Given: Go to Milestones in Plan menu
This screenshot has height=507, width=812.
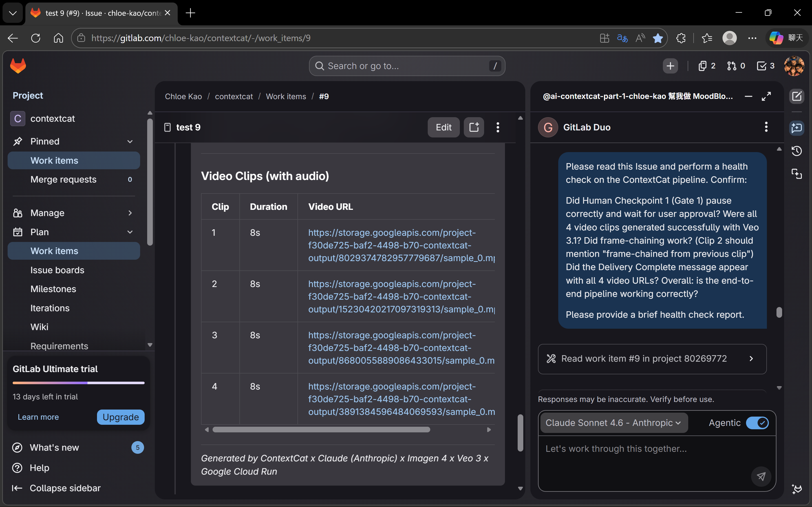Looking at the screenshot, I should tap(53, 289).
